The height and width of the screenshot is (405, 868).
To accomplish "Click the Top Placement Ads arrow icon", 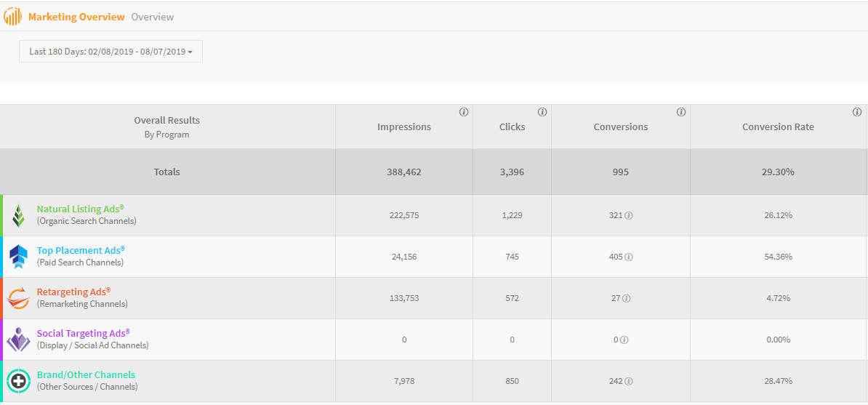I will [19, 257].
